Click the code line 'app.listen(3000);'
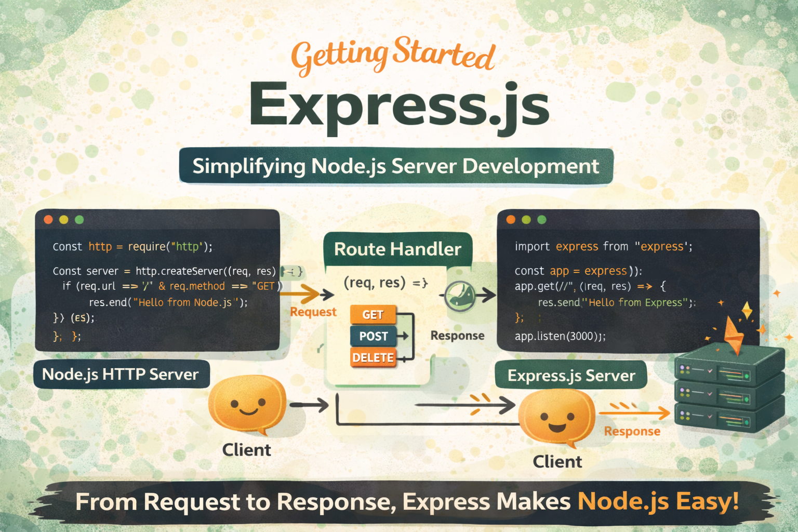Image resolution: width=798 pixels, height=532 pixels. pyautogui.click(x=560, y=336)
